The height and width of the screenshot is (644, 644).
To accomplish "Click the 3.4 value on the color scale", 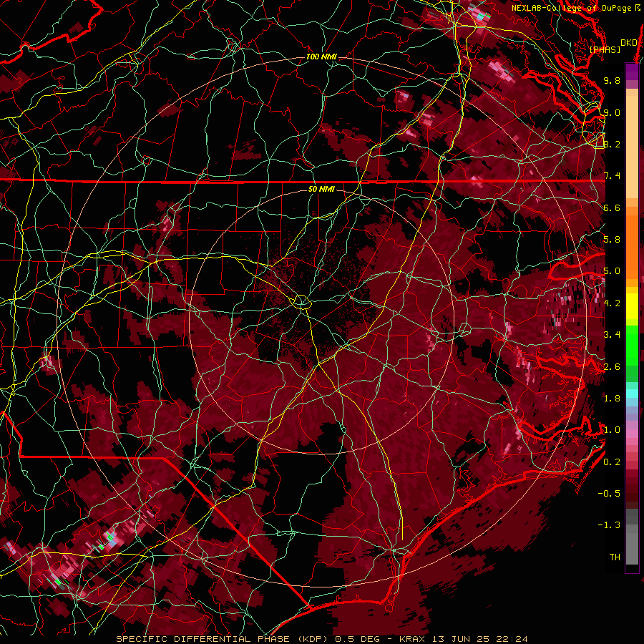I will point(612,335).
